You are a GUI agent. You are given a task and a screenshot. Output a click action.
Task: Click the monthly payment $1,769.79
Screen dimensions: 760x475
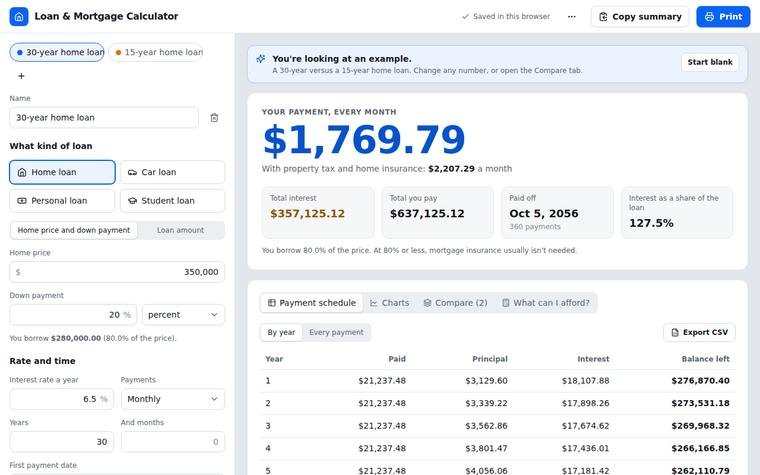point(364,140)
